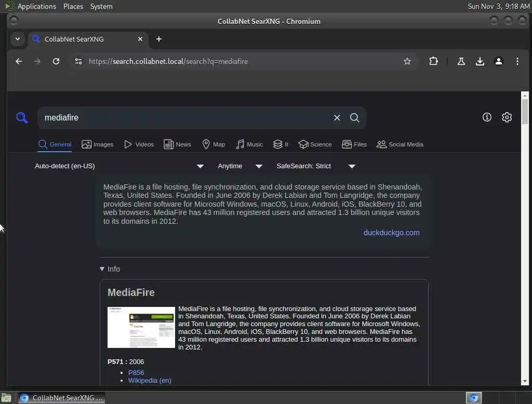Go back to previous page
The height and width of the screenshot is (404, 532).
[19, 61]
